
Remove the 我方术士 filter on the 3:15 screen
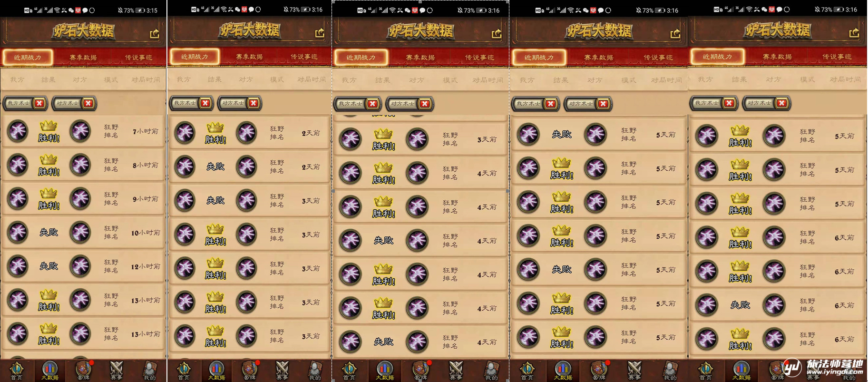pos(39,103)
